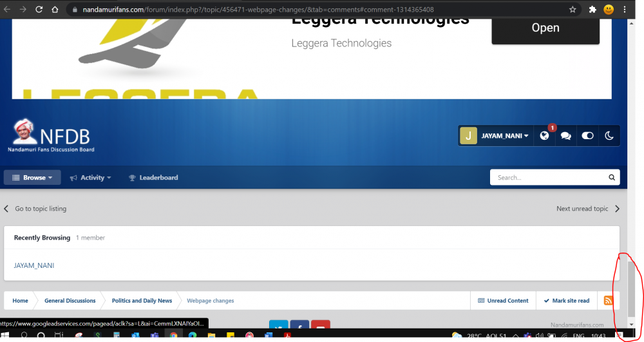Open Unread Content
644x342 pixels.
(x=503, y=301)
